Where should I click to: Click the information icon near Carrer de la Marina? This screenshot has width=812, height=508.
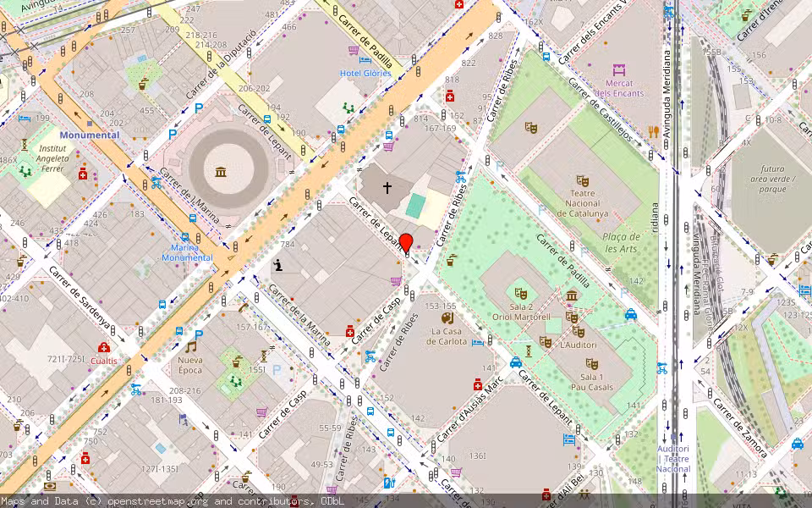277,265
